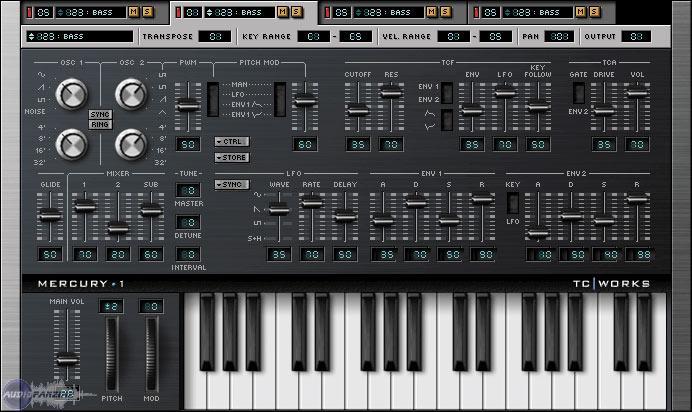Switch to the first part tab
Screen dimensions: 692x412
pyautogui.click(x=94, y=12)
